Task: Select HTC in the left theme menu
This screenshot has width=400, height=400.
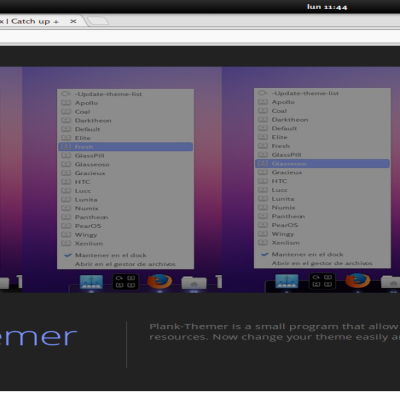Action: coord(125,182)
